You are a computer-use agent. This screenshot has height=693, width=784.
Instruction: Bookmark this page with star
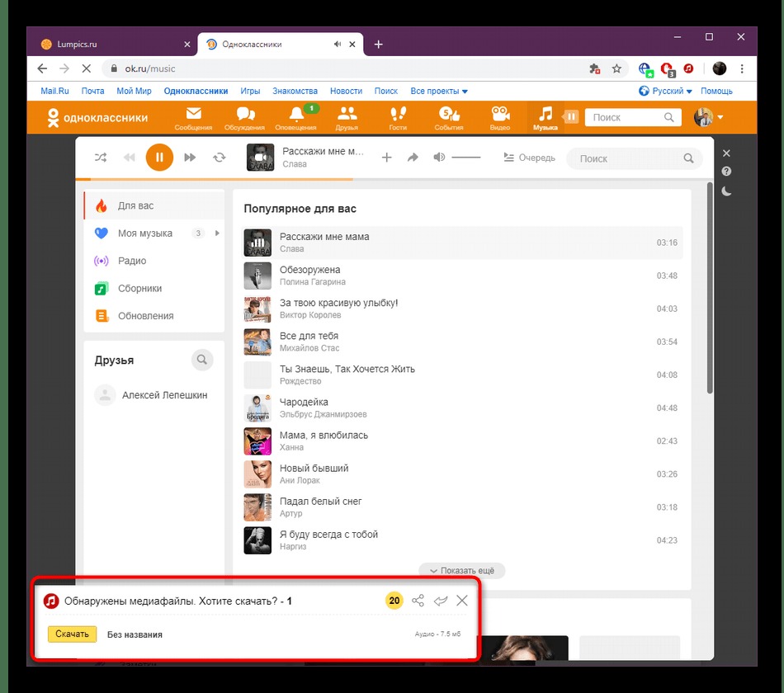pos(617,68)
